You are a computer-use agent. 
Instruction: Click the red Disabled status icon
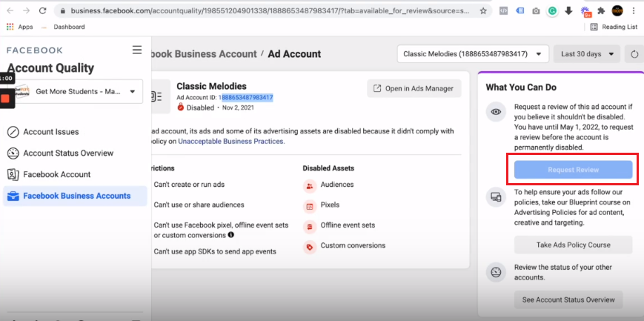[x=181, y=107]
